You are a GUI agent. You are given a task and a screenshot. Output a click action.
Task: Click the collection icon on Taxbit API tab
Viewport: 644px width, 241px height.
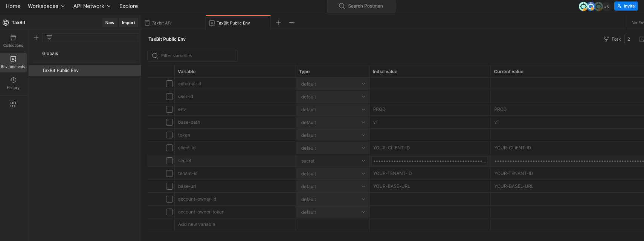(147, 23)
